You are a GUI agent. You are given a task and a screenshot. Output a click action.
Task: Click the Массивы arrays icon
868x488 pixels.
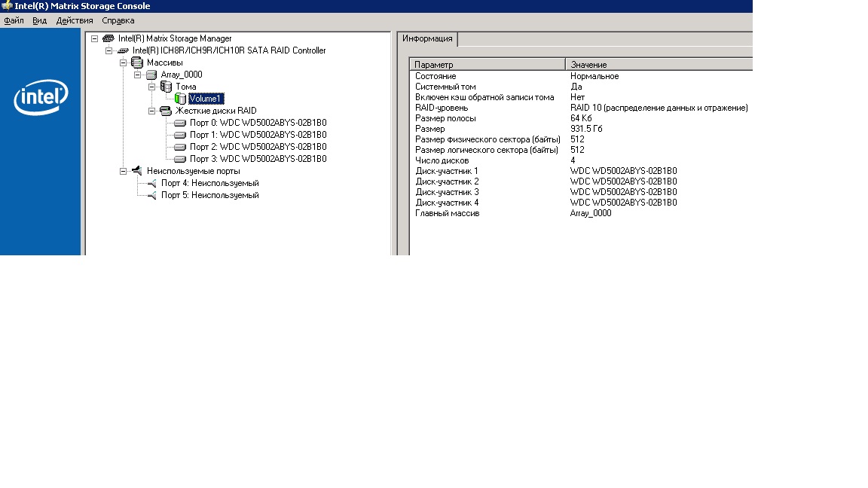pos(137,63)
